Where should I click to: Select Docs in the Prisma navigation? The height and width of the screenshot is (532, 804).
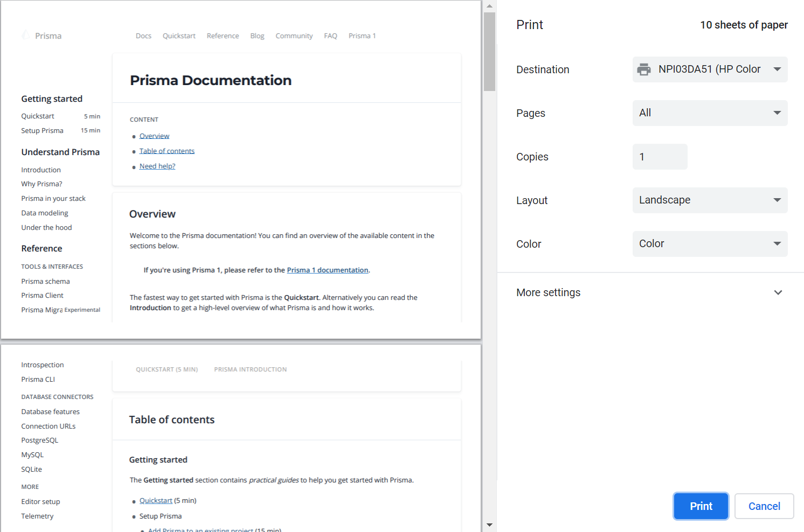tap(143, 36)
